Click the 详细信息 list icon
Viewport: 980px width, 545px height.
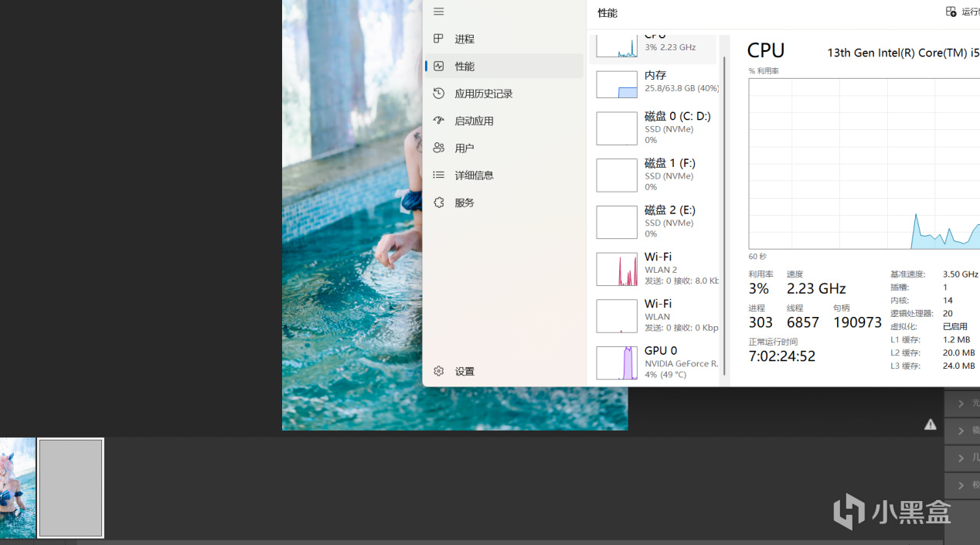(x=438, y=175)
